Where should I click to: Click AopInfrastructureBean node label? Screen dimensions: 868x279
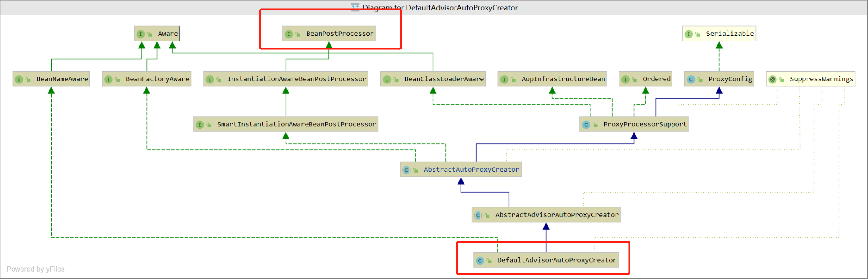(563, 79)
